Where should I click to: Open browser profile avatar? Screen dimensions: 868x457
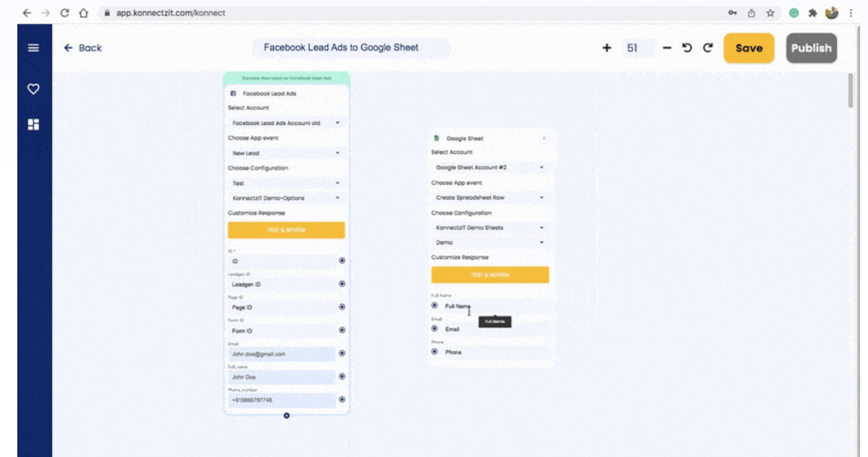(832, 13)
